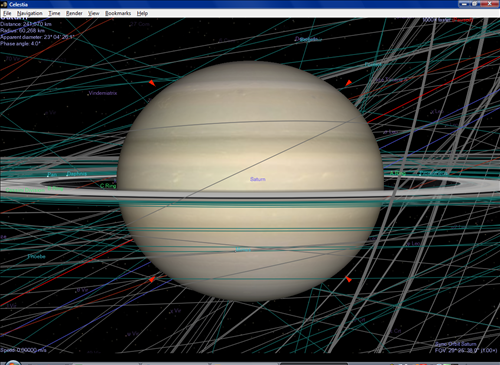The height and width of the screenshot is (365, 500).
Task: Click the Celestia title bar app icon
Action: click(4, 4)
